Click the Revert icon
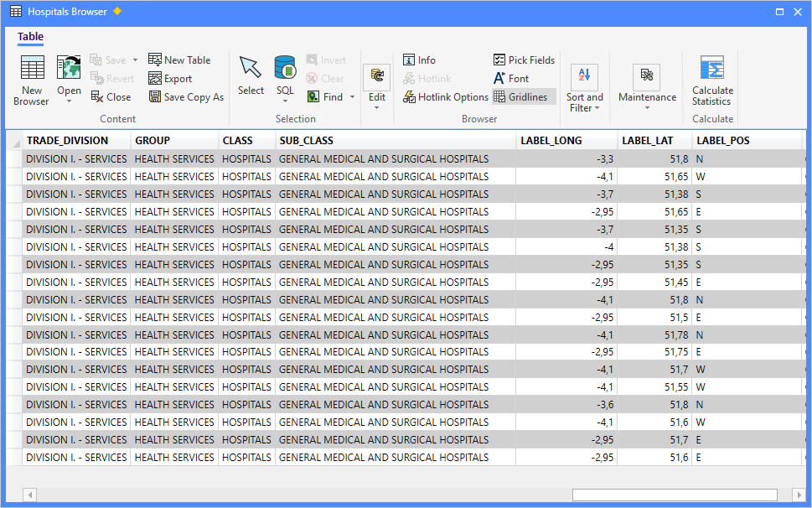 [x=97, y=78]
